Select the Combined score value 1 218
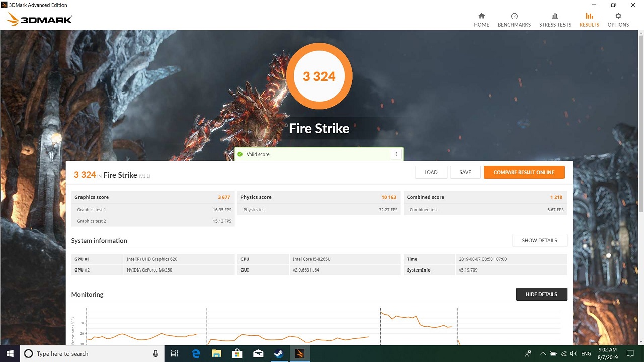 click(556, 197)
